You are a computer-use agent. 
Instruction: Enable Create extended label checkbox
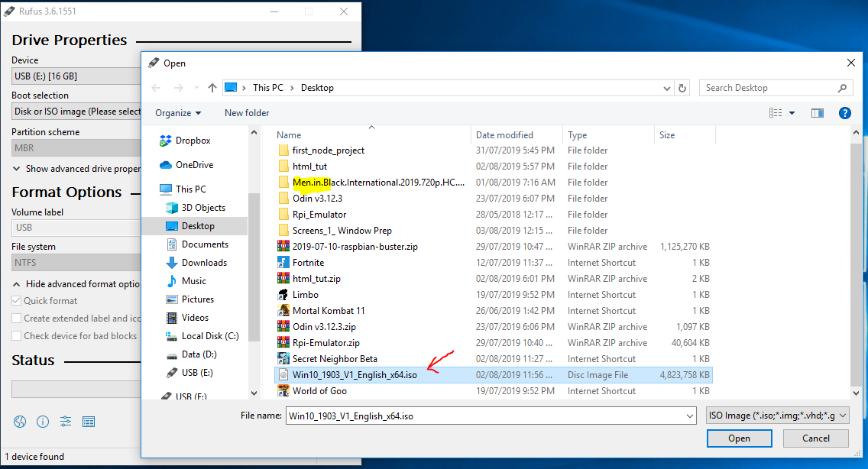[17, 319]
